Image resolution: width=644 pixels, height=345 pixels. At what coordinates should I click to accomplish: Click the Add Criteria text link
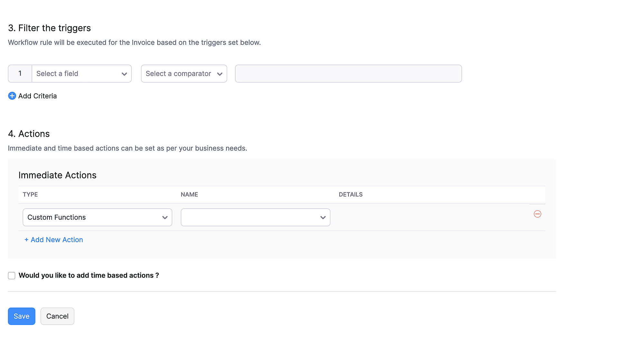click(x=37, y=96)
